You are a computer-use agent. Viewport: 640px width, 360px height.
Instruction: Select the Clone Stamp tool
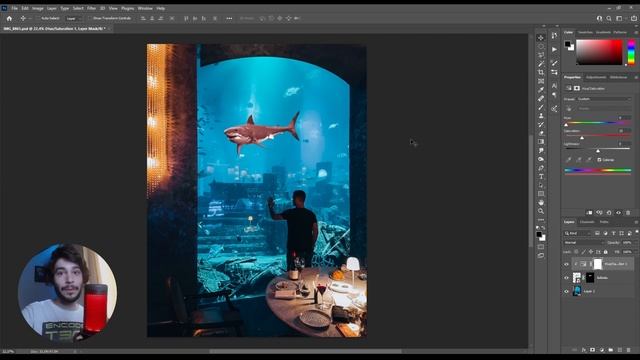pyautogui.click(x=541, y=116)
